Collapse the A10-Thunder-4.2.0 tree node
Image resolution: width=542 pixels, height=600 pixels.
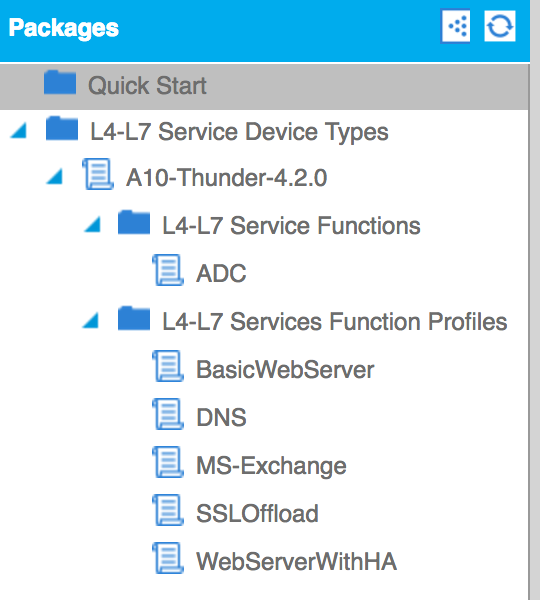tap(55, 177)
